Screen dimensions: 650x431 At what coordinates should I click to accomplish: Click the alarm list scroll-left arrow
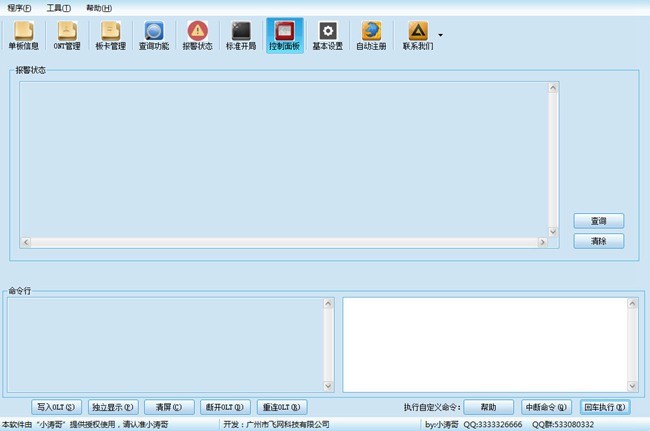[26, 242]
